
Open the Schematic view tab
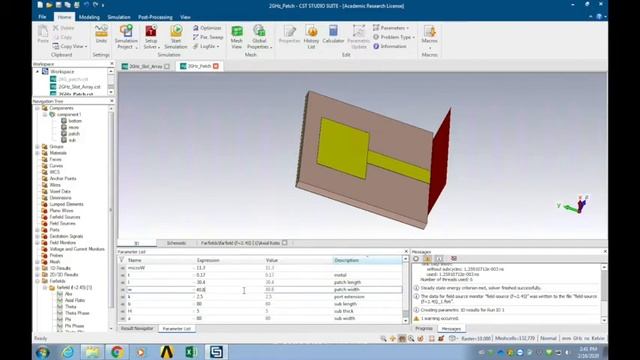(176, 243)
